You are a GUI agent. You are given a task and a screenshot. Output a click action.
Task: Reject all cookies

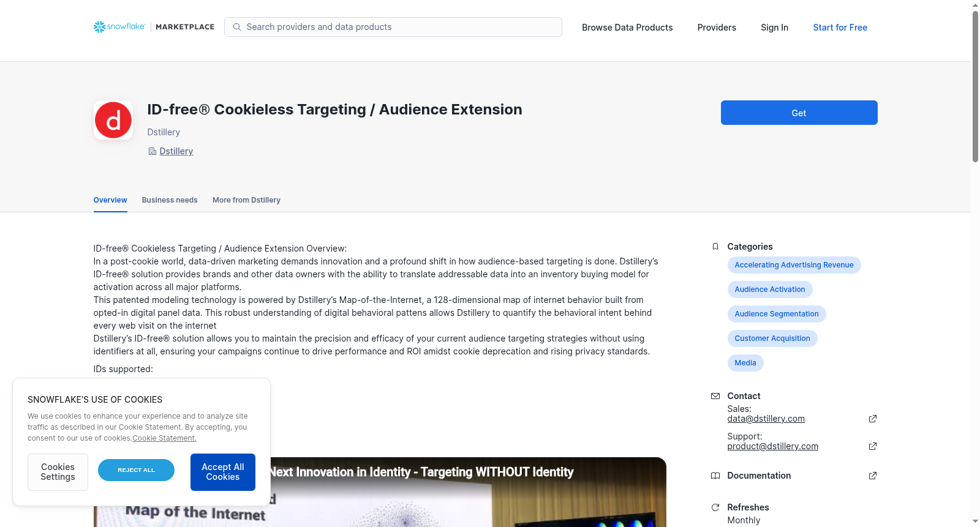click(136, 470)
